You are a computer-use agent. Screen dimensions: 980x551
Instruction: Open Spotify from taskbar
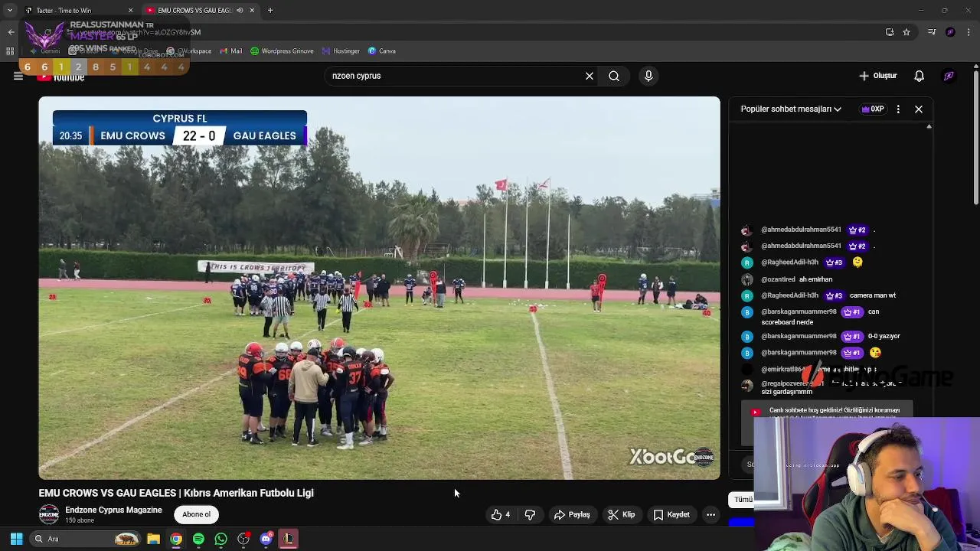coord(198,539)
